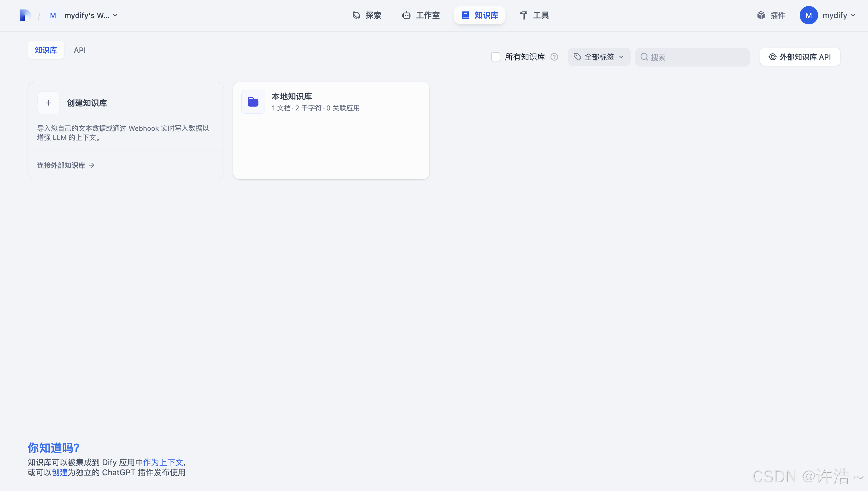
Task: Switch to the API sub-tab
Action: (80, 50)
